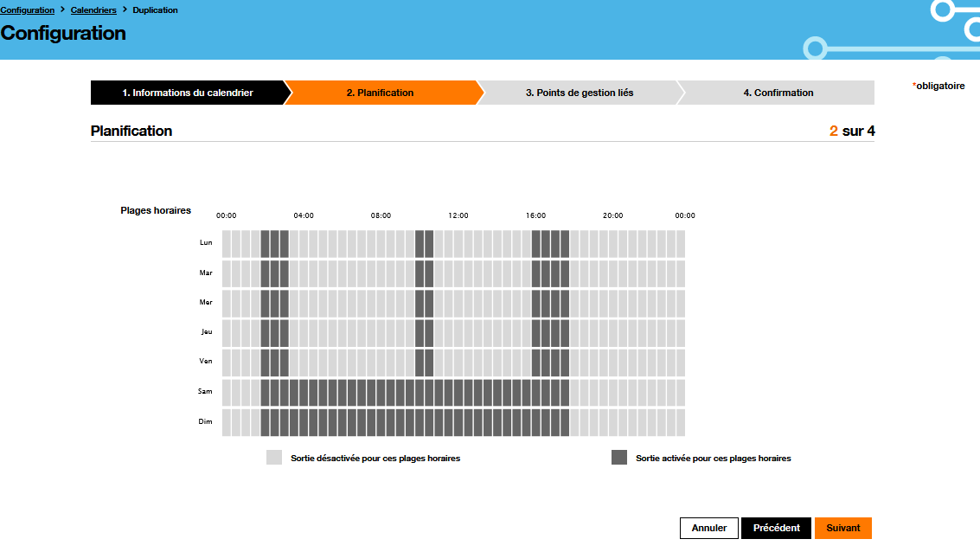This screenshot has width=980, height=552.
Task: Disable an active Dimanche slot near noon
Action: pos(458,422)
